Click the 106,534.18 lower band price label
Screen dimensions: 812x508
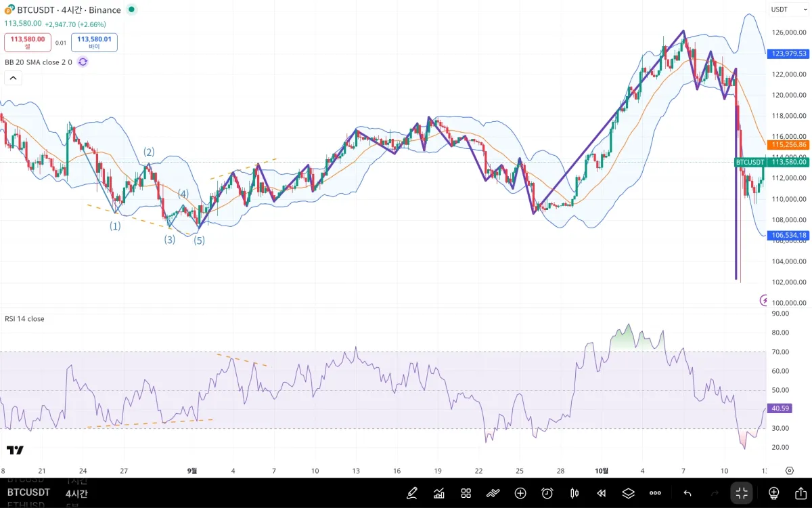[x=788, y=235]
